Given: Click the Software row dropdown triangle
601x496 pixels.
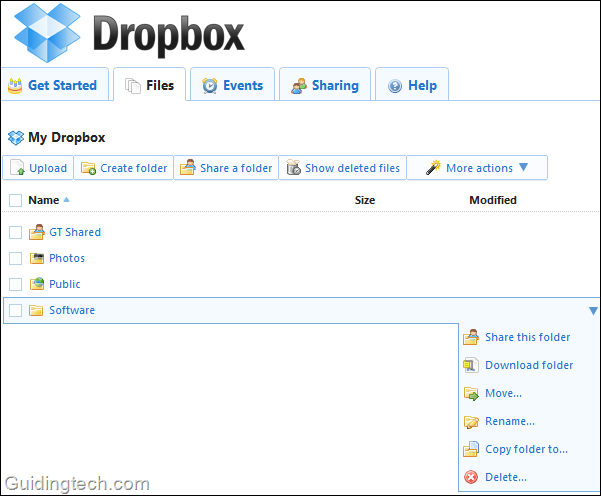Looking at the screenshot, I should tap(593, 310).
